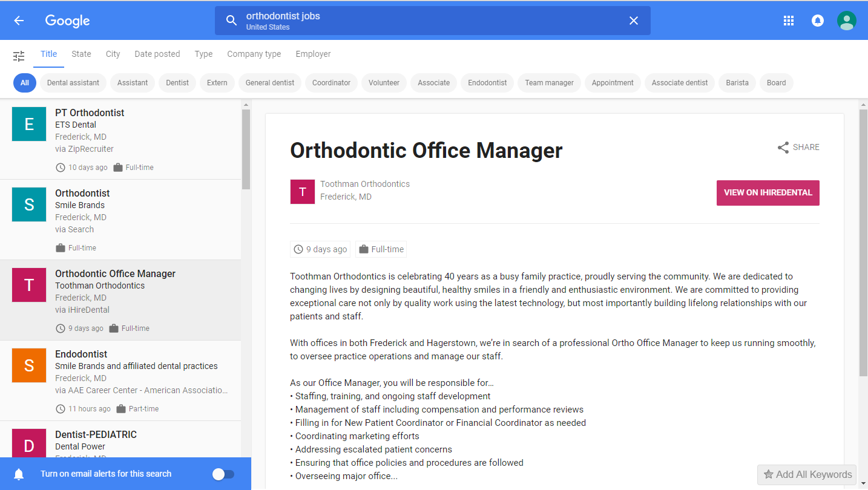
Task: Filter by Associate chip
Action: pos(434,83)
